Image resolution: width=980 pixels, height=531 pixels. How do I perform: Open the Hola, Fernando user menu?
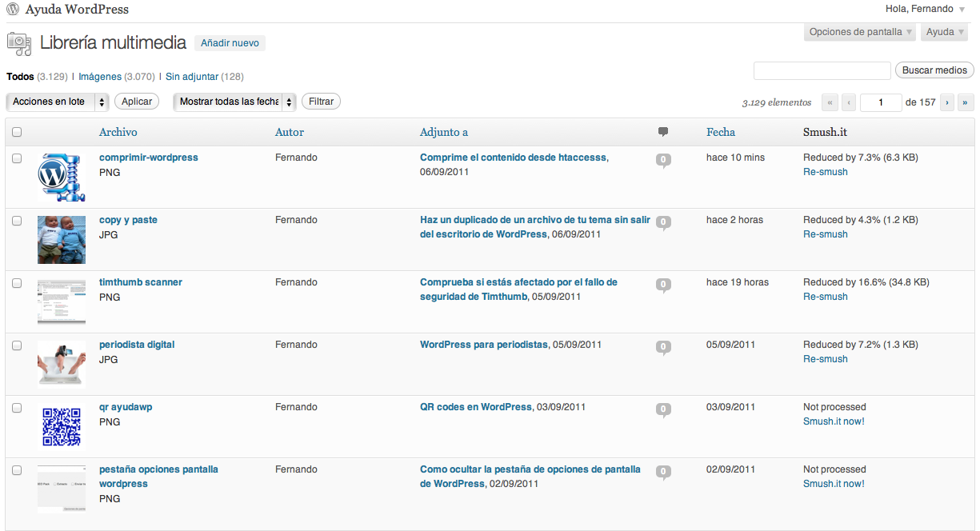tap(926, 9)
